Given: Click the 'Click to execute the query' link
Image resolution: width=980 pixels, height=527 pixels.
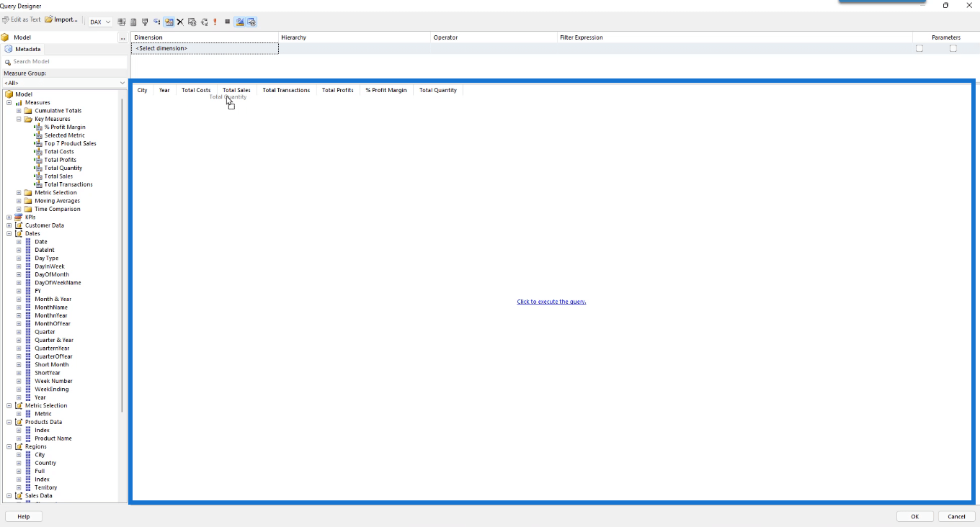Looking at the screenshot, I should tap(551, 302).
